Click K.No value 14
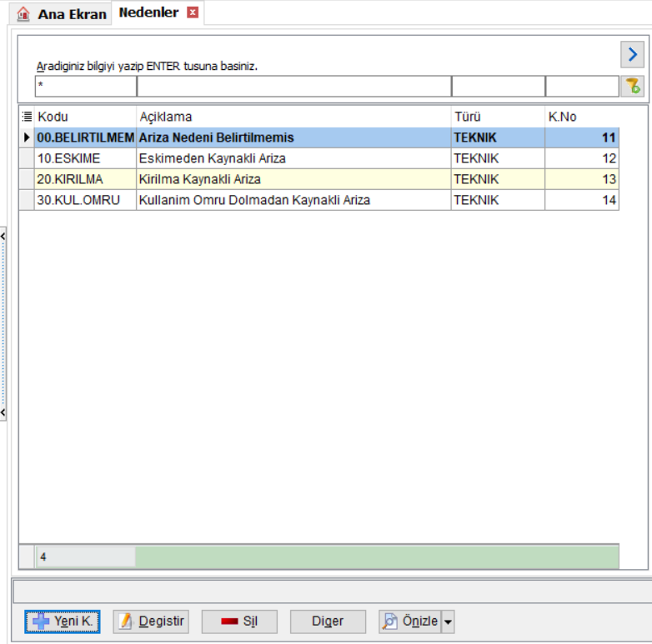The height and width of the screenshot is (644, 652). (582, 200)
